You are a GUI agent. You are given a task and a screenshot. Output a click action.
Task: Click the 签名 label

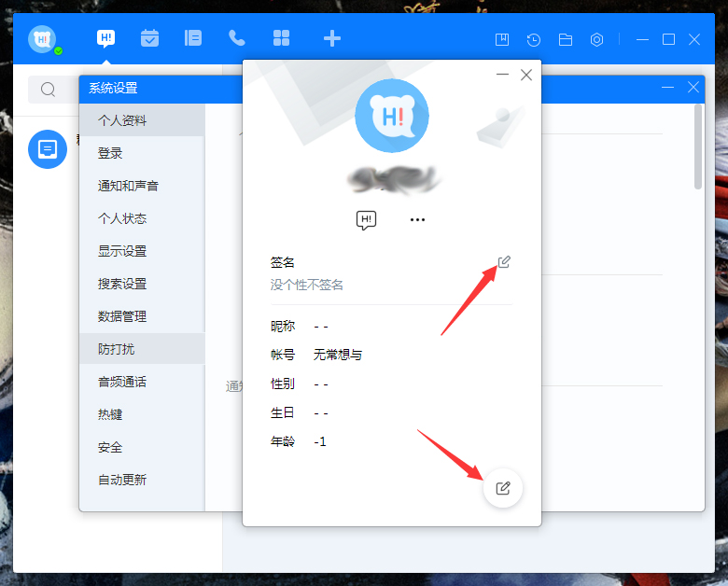(282, 262)
